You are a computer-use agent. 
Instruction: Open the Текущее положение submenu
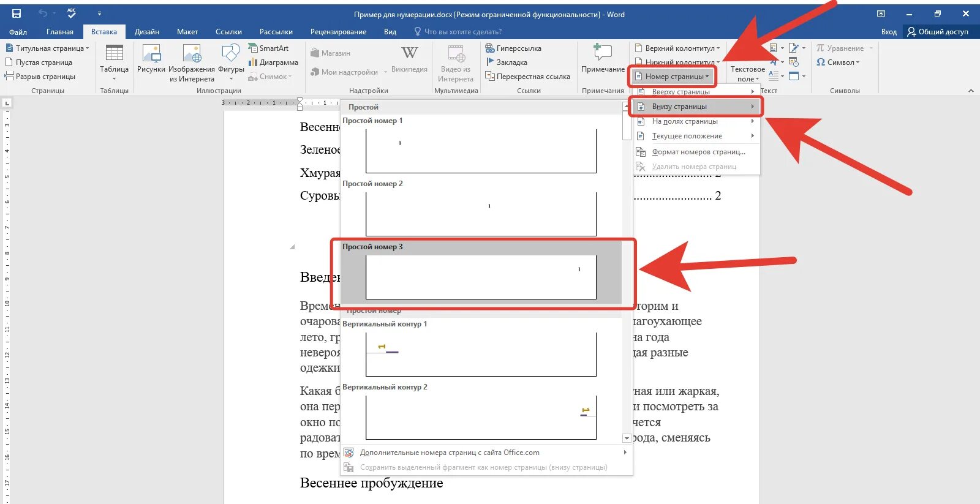696,136
